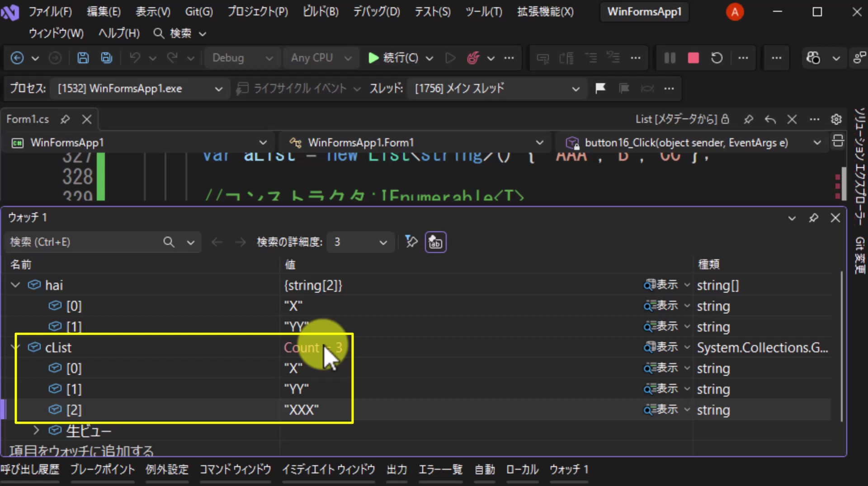868x486 pixels.
Task: Open the デバッグ(D) menu
Action: click(376, 12)
